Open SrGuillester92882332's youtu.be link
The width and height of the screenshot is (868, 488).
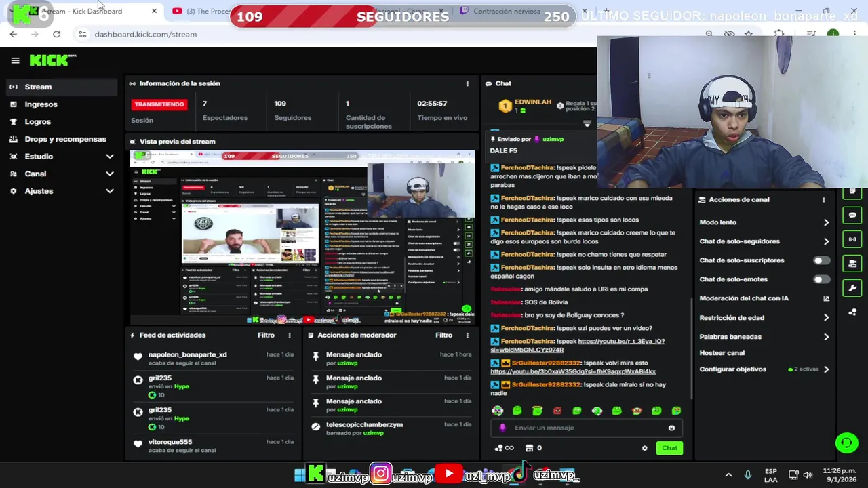pyautogui.click(x=573, y=371)
